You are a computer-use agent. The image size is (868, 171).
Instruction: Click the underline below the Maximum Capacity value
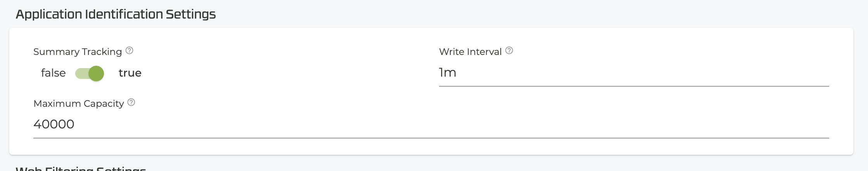click(431, 138)
